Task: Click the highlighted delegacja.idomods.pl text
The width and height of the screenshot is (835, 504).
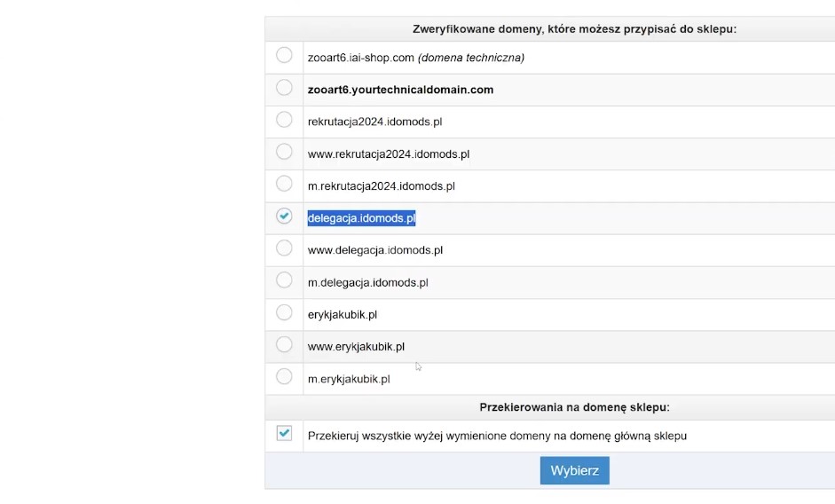Action: [x=361, y=218]
